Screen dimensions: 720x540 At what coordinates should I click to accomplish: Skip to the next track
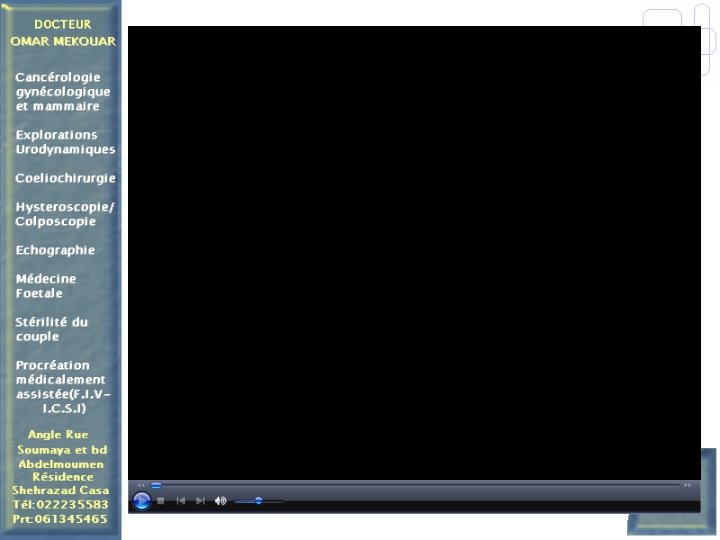coord(200,501)
